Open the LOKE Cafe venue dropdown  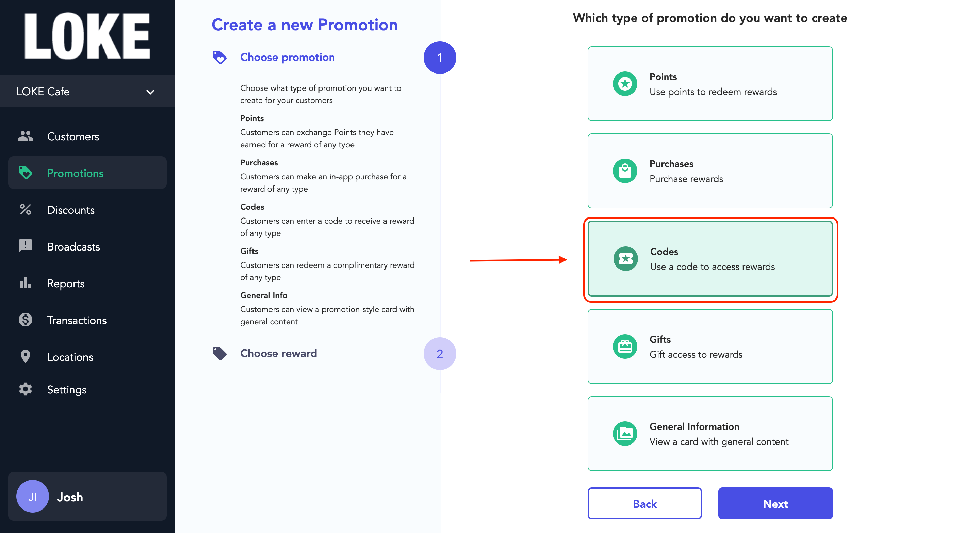coord(87,91)
